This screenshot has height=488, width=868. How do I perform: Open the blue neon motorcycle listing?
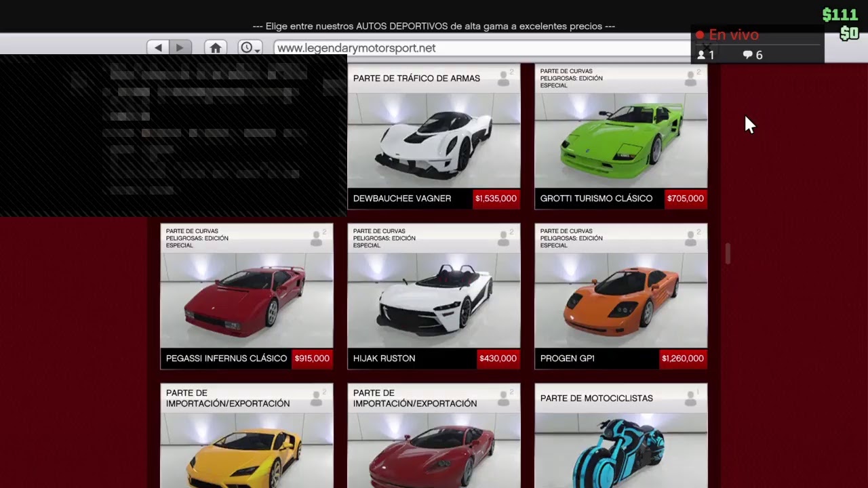tap(620, 447)
